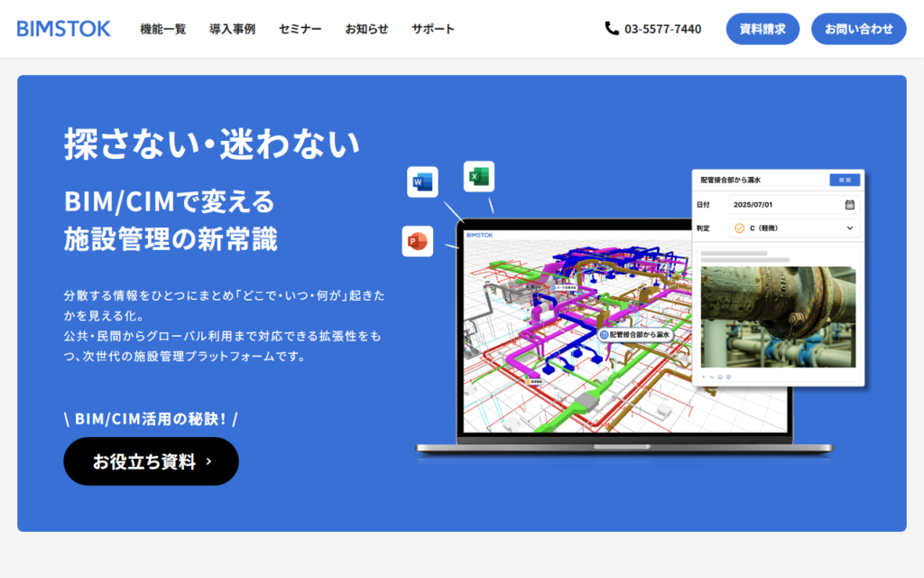Open the 導入事例 menu item
Screen dimensions: 924x578
[x=232, y=29]
